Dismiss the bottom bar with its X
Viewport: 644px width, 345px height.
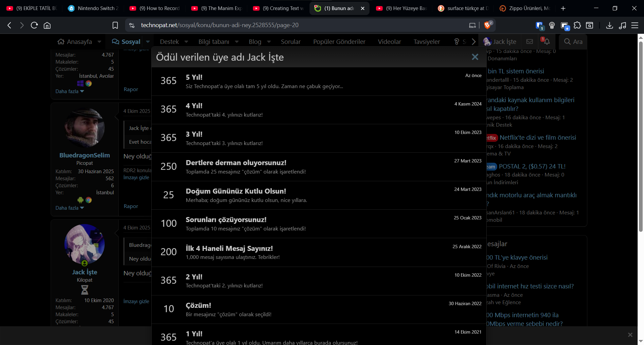630,335
